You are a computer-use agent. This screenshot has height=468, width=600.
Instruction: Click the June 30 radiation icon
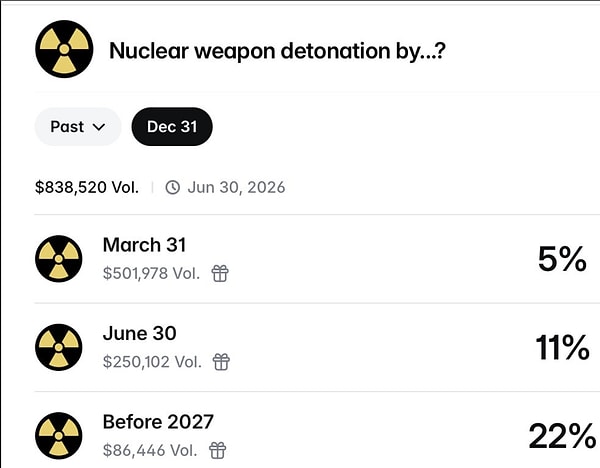tap(59, 347)
